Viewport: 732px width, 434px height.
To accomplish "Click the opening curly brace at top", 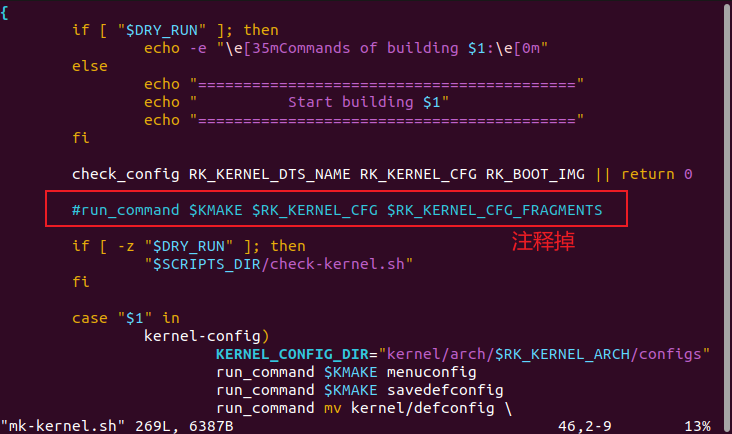I will (x=5, y=11).
